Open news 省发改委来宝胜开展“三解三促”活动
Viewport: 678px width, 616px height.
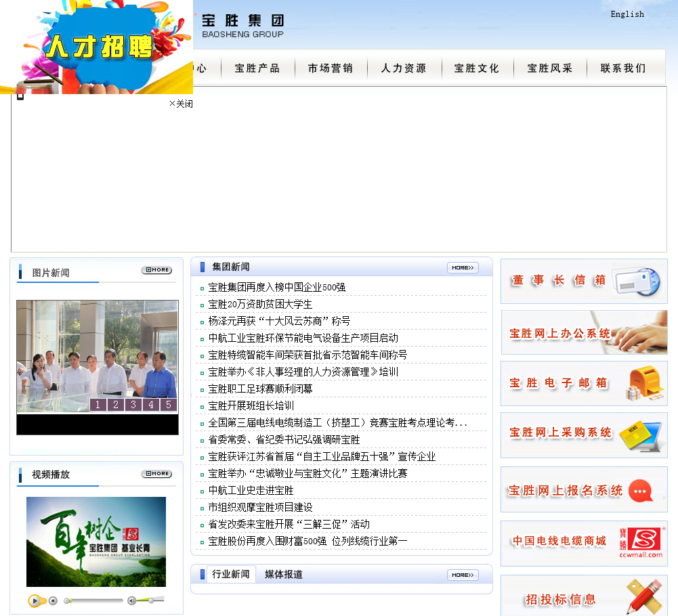tap(289, 525)
